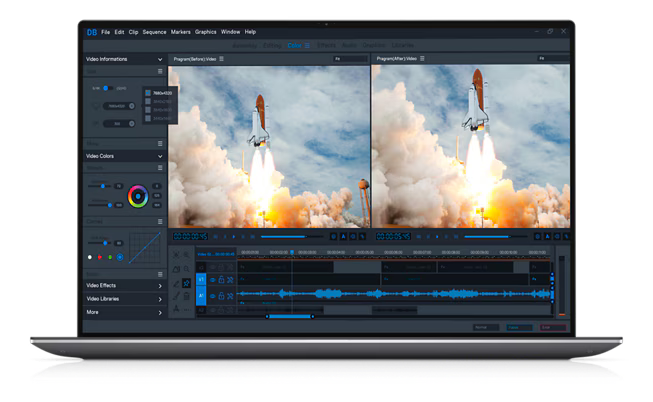Open the Curves subsection menu icon
Image resolution: width=653 pixels, height=402 pixels.
pos(160,221)
